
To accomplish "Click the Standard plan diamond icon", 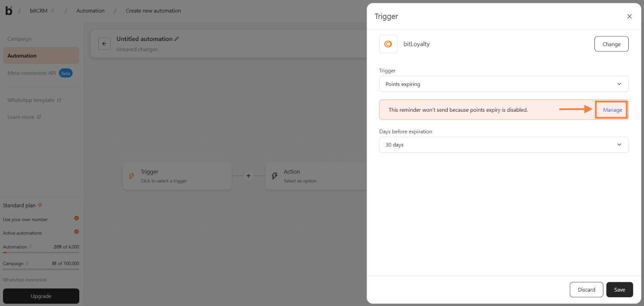I will [40, 205].
